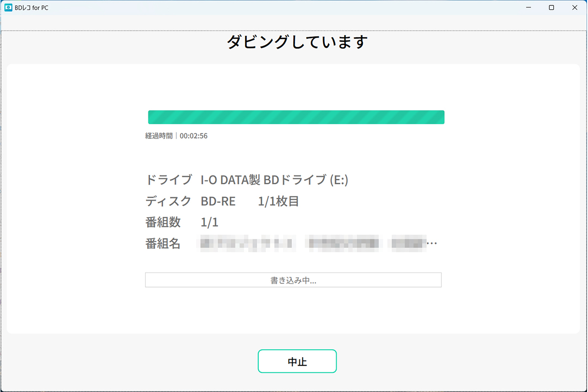Click the 中止 (Cancel) button
Image resolution: width=588 pixels, height=392 pixels.
(297, 361)
